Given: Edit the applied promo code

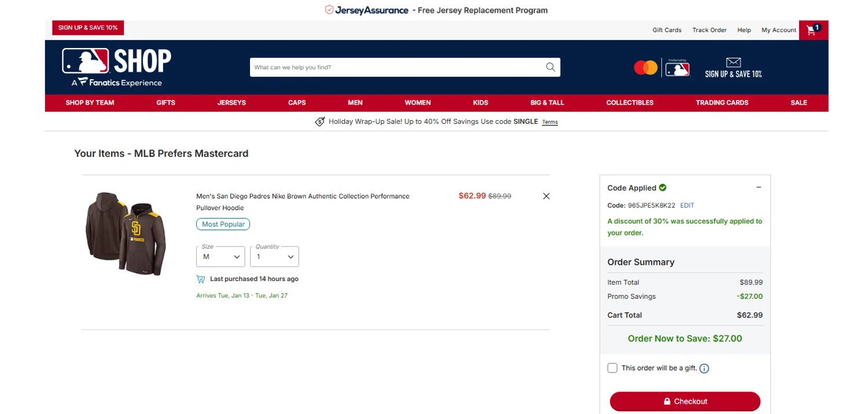Looking at the screenshot, I should (687, 205).
